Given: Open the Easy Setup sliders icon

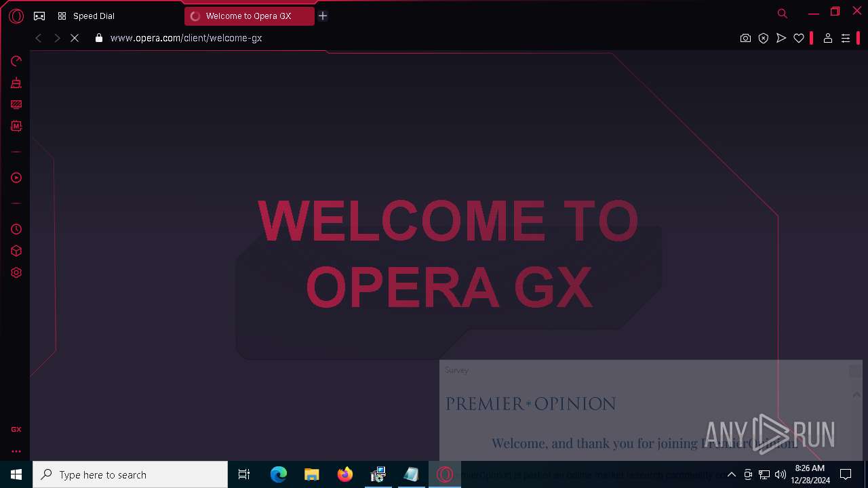Looking at the screenshot, I should coord(846,38).
